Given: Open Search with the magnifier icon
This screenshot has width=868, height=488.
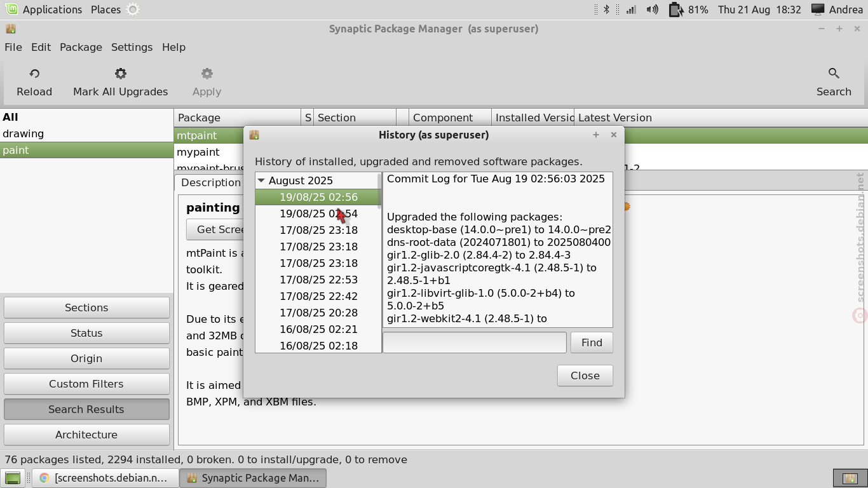Looking at the screenshot, I should click(x=834, y=74).
